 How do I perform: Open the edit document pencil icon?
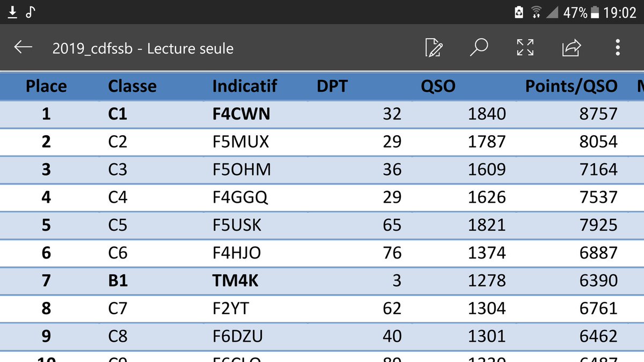pyautogui.click(x=434, y=48)
